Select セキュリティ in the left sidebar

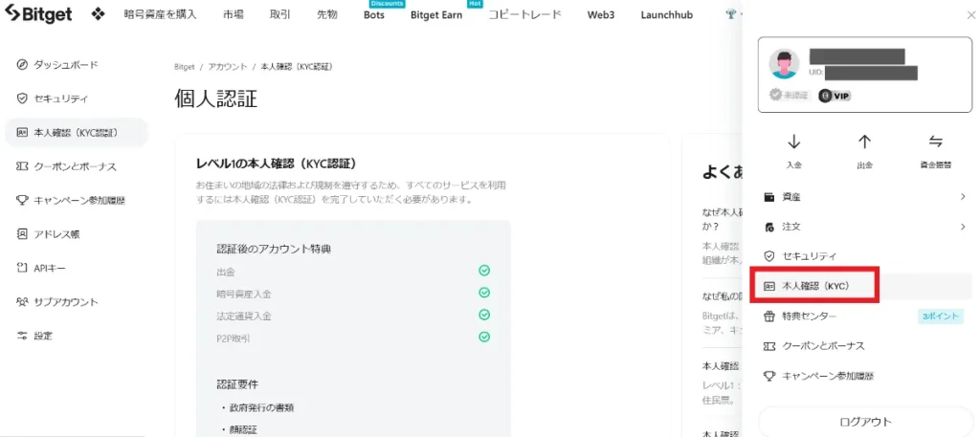75,98
